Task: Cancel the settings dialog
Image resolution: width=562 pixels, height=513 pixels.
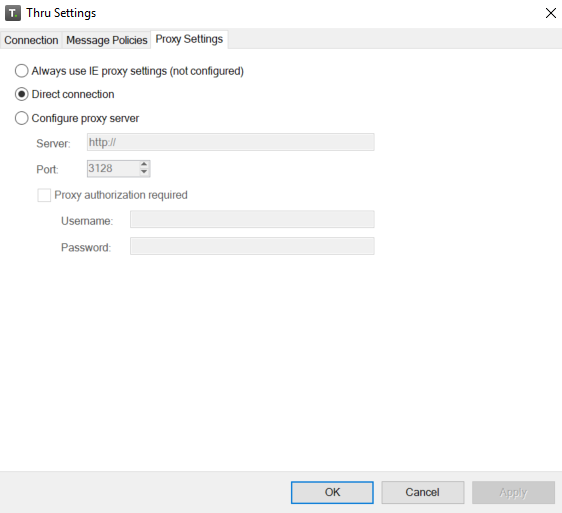Action: pos(423,492)
